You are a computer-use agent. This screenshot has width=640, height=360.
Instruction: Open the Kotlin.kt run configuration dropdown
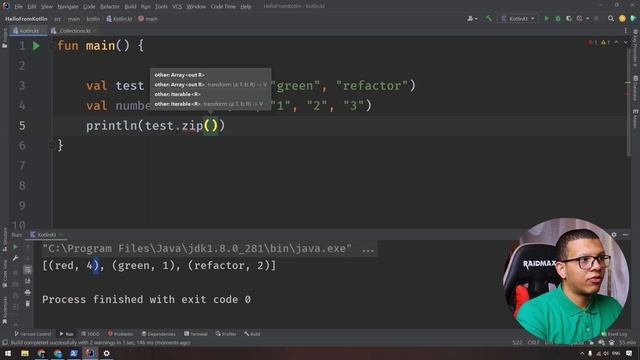(x=518, y=18)
